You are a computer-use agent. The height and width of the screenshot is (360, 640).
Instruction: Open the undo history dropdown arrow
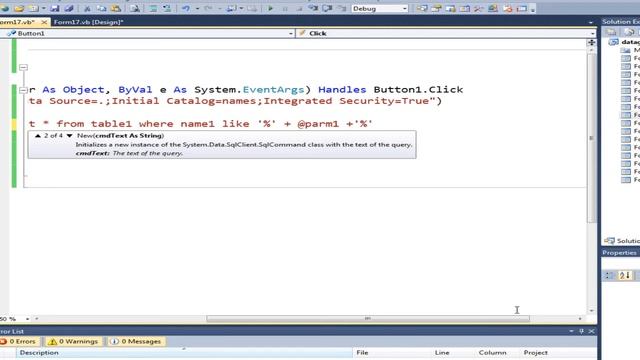coord(197,8)
